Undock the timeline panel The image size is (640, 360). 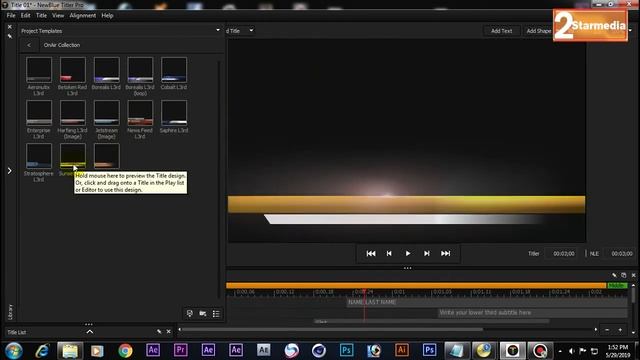(624, 276)
